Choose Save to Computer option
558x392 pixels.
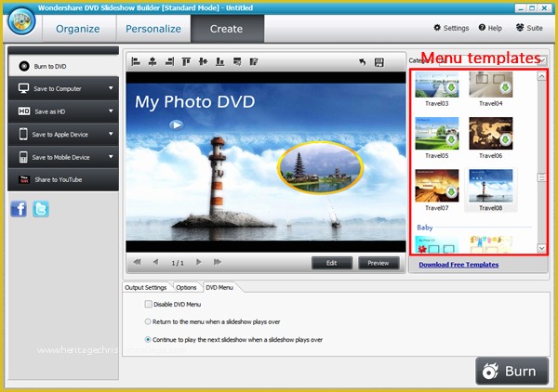[x=63, y=88]
